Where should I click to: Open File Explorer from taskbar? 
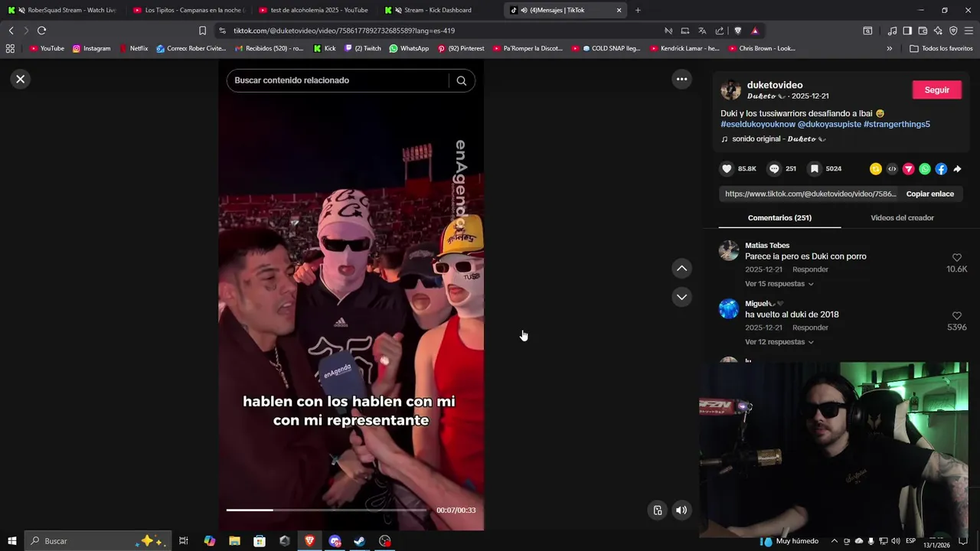tap(234, 541)
